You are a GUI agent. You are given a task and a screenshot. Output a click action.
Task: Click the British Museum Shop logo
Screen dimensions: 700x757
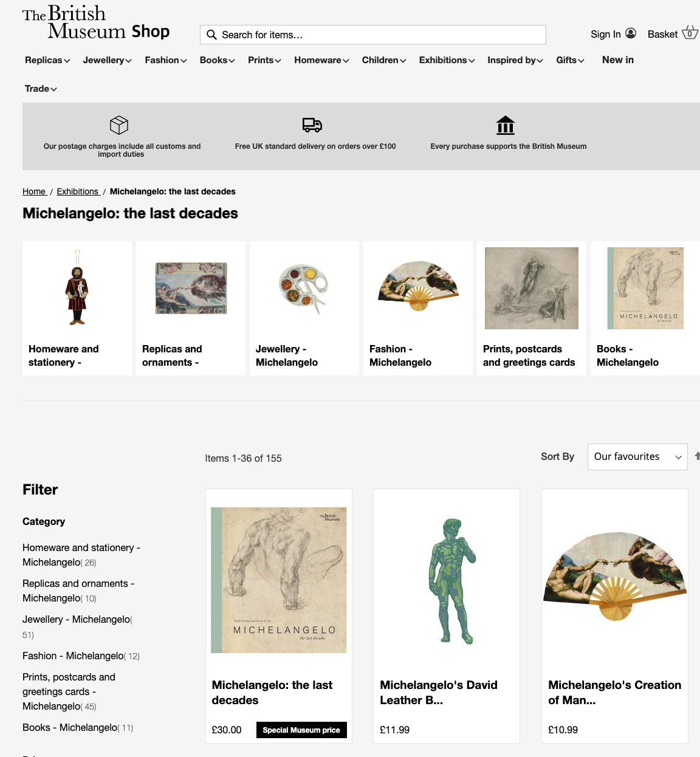pos(96,23)
